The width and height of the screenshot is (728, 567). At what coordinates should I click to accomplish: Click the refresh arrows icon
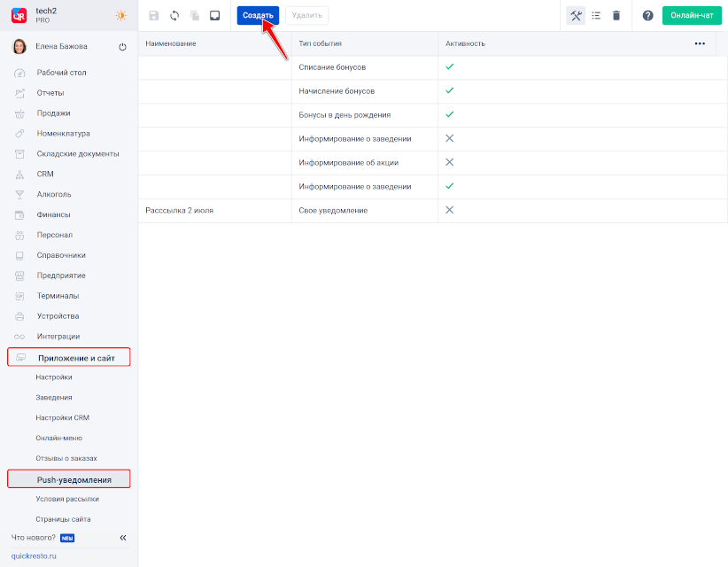coord(174,16)
